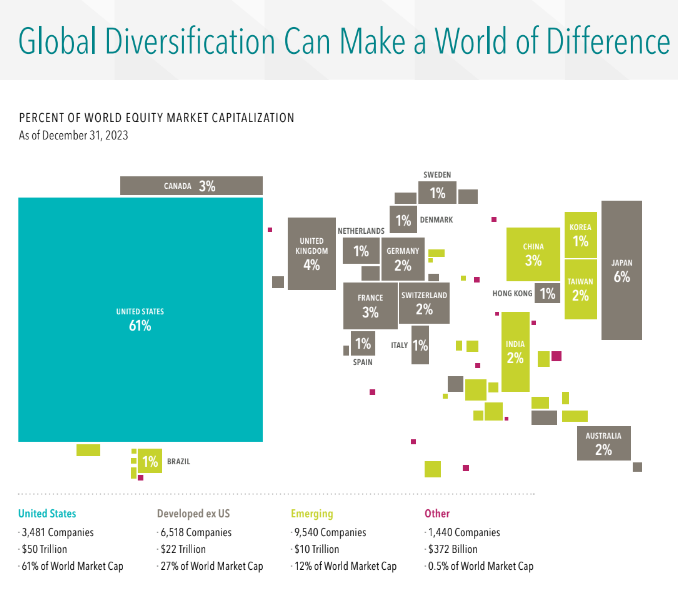Click the United States 61% block
678x613 pixels.
coord(141,319)
